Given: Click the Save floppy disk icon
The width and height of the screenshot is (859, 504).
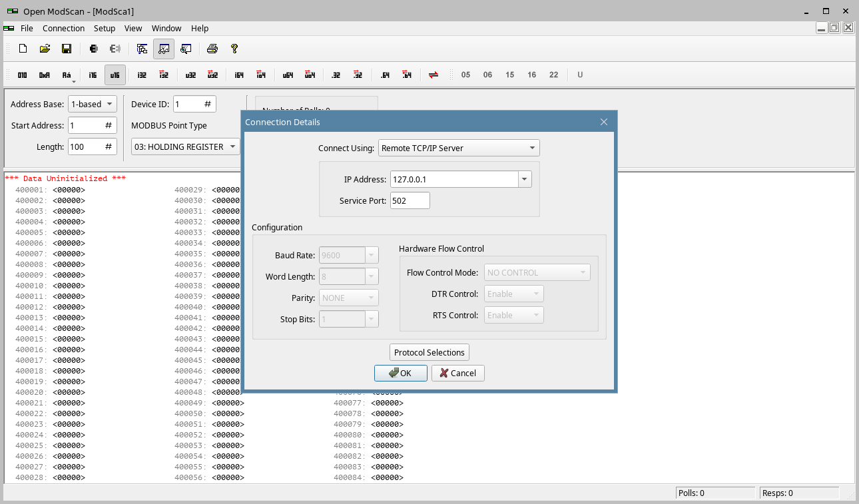Looking at the screenshot, I should click(67, 49).
